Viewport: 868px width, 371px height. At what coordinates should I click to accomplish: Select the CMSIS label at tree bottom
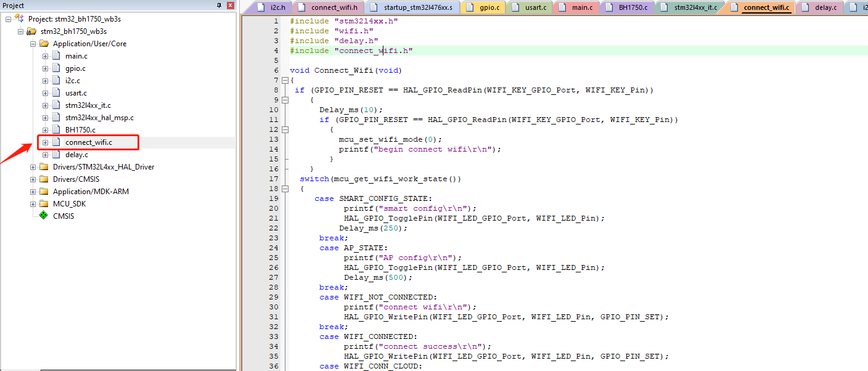point(63,216)
